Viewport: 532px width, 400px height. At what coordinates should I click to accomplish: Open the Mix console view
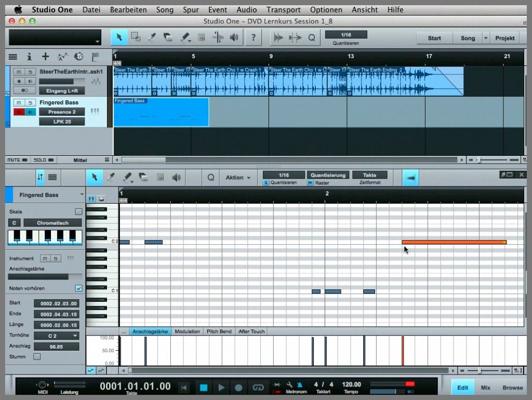(486, 388)
